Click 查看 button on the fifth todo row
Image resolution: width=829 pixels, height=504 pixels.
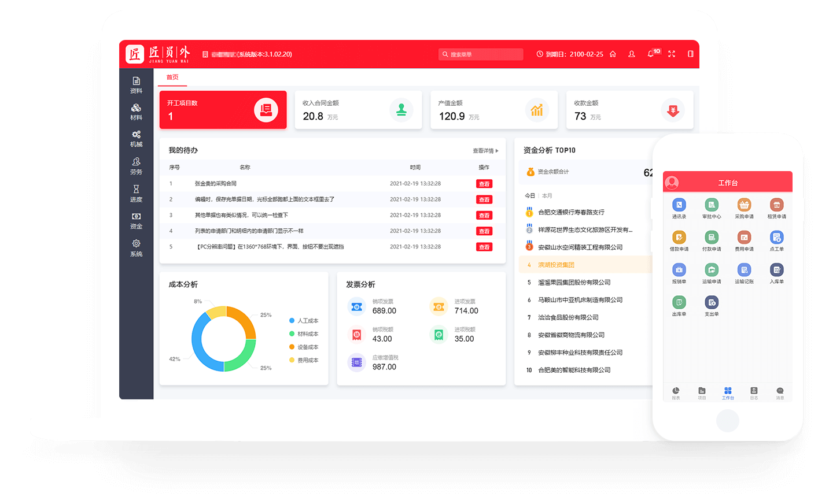click(x=484, y=247)
